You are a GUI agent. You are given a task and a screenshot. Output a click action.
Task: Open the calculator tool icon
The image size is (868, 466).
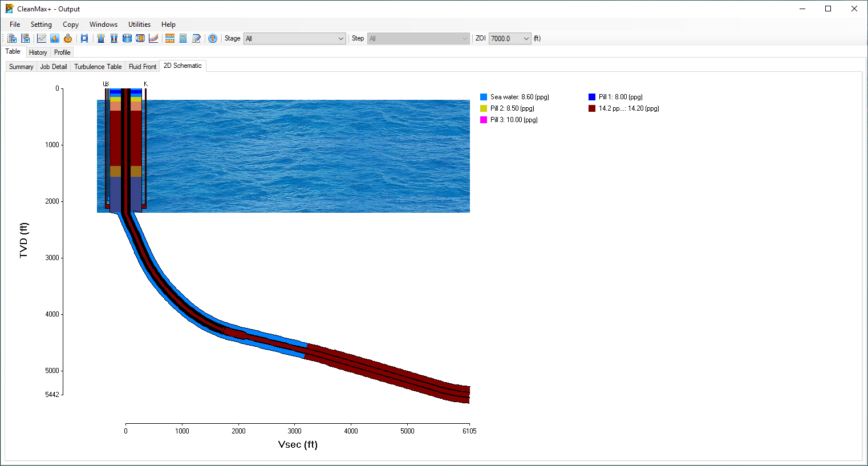coord(183,38)
